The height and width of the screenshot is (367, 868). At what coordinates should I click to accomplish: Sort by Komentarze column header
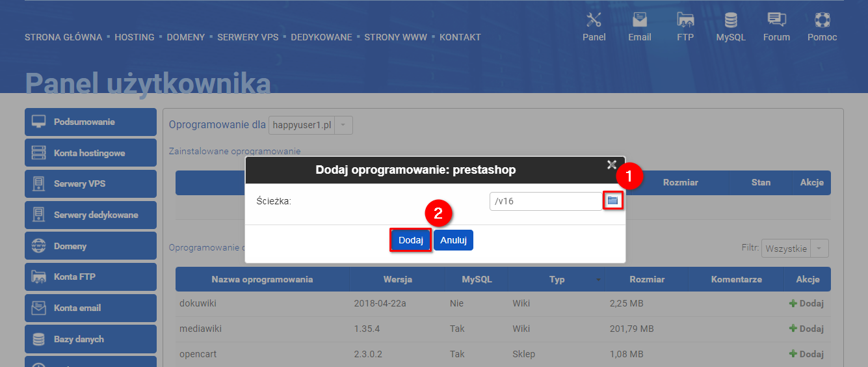coord(737,279)
